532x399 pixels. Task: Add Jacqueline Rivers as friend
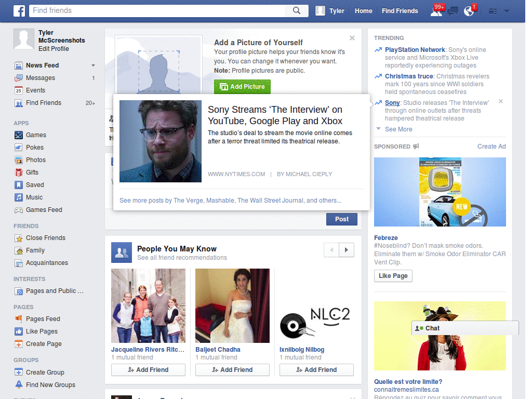(148, 370)
